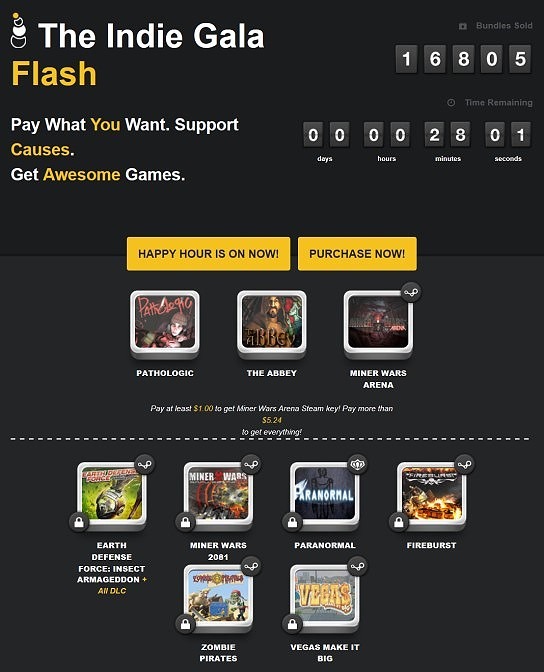Click the bundles sold counter digits
The width and height of the screenshot is (544, 672).
(x=463, y=59)
